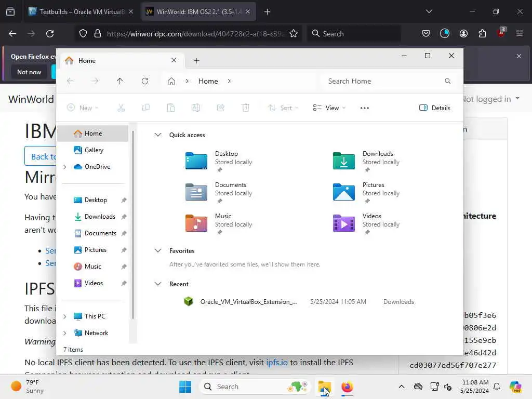
Task: Open Windows Start menu
Action: point(185,387)
